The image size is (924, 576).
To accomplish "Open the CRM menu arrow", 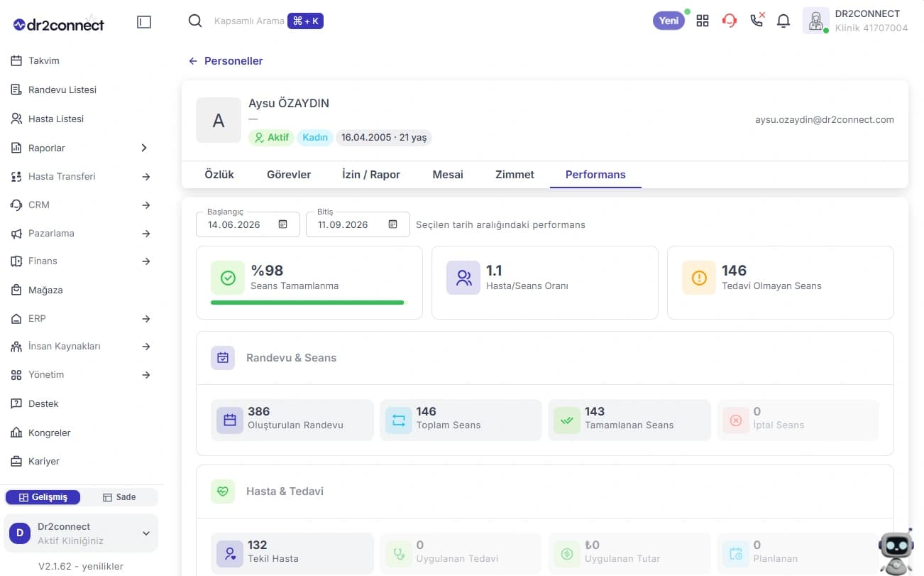I will (145, 205).
